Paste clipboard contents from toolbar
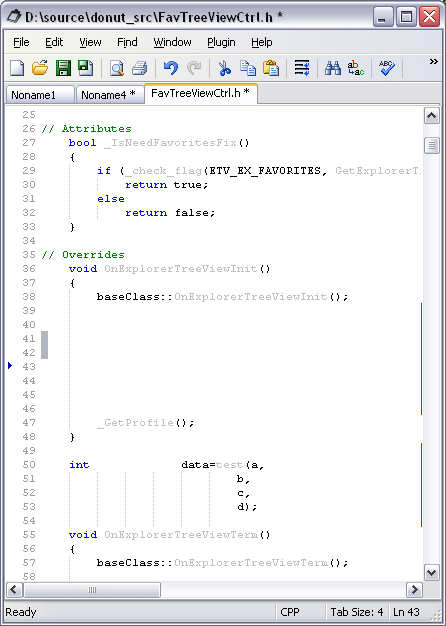 271,68
